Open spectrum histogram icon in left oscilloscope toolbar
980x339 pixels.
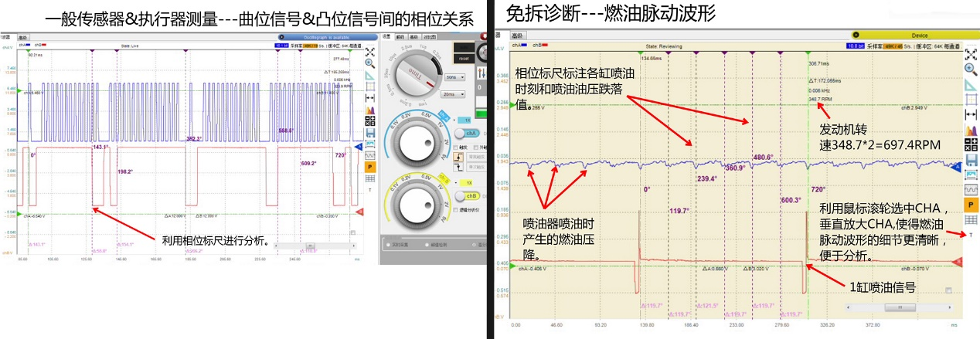click(369, 110)
